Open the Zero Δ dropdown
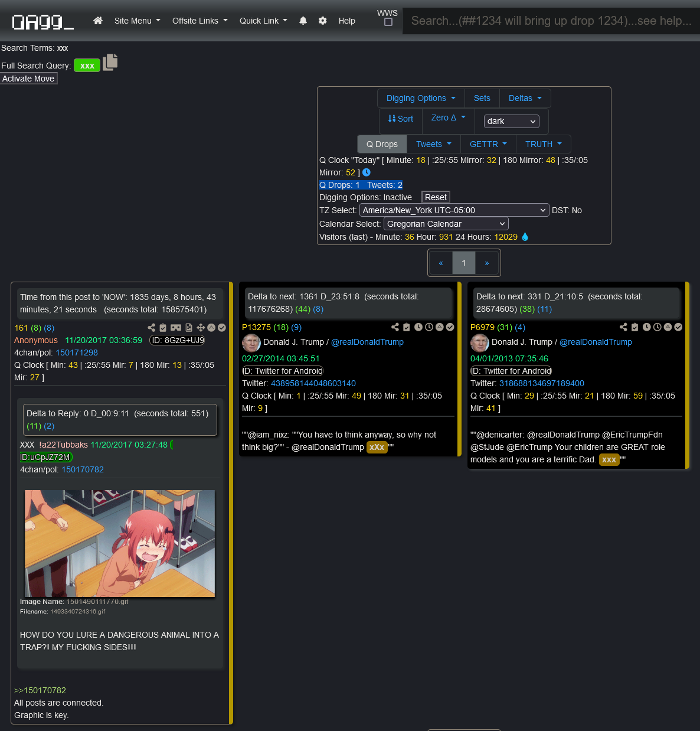Screen dimensions: 700x731 click(x=449, y=118)
